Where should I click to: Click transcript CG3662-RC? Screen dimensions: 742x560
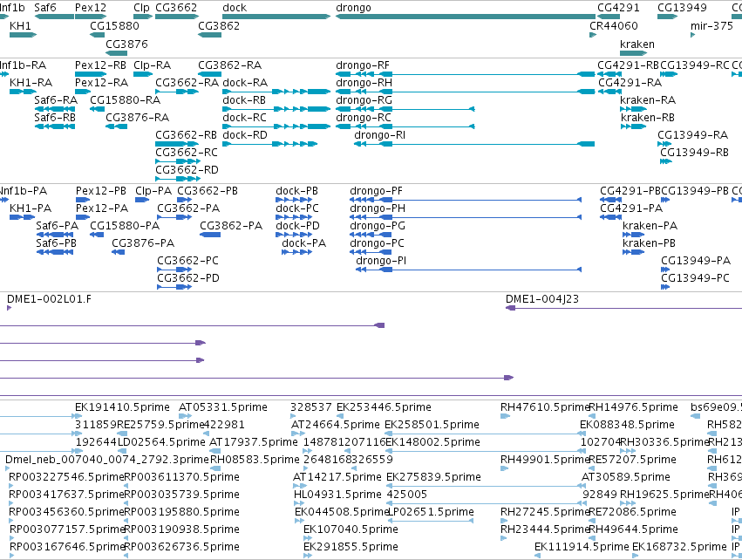point(187,153)
